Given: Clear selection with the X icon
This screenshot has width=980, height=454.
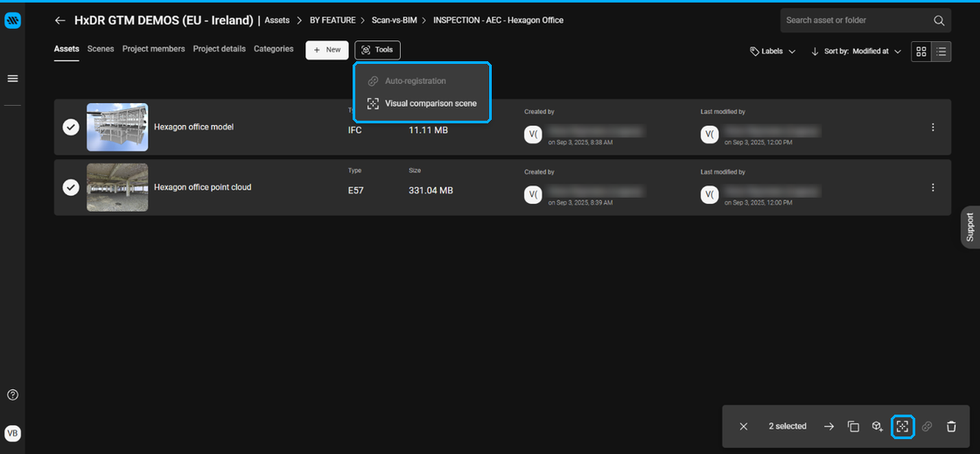Looking at the screenshot, I should [x=743, y=427].
